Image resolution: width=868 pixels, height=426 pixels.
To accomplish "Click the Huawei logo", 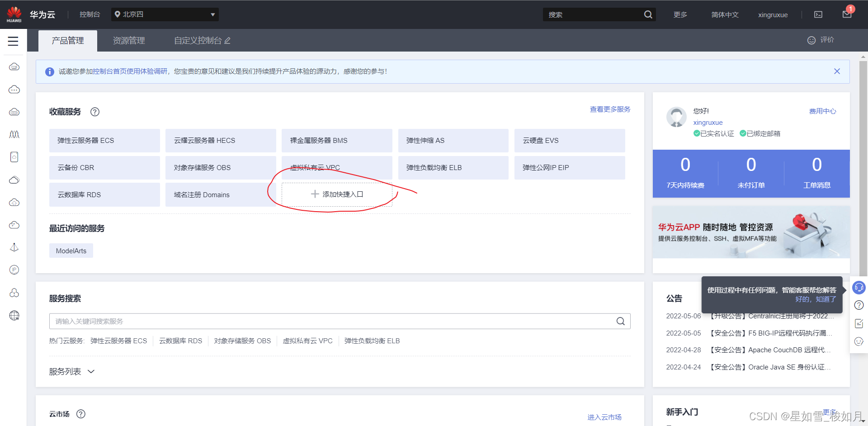I will pyautogui.click(x=14, y=14).
